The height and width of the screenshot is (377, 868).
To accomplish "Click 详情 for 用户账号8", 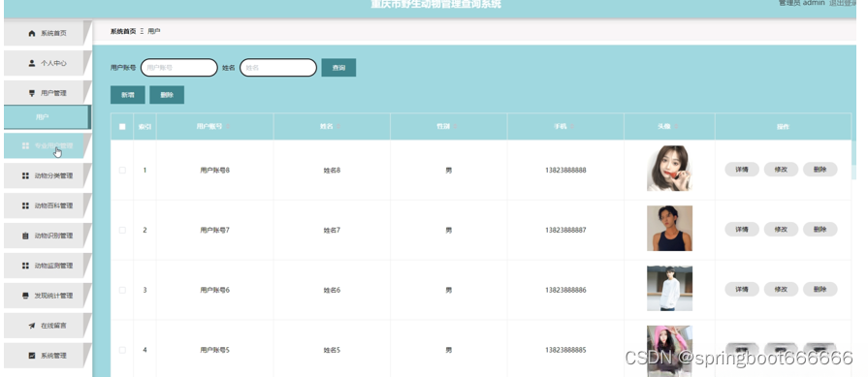I will (742, 170).
